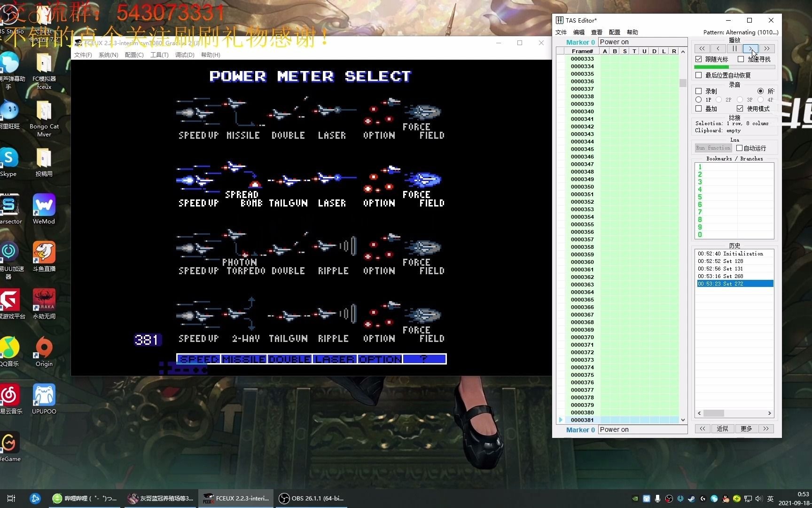Click the find-next >> button by 更多
Viewport: 812px width, 508px height.
click(x=766, y=429)
